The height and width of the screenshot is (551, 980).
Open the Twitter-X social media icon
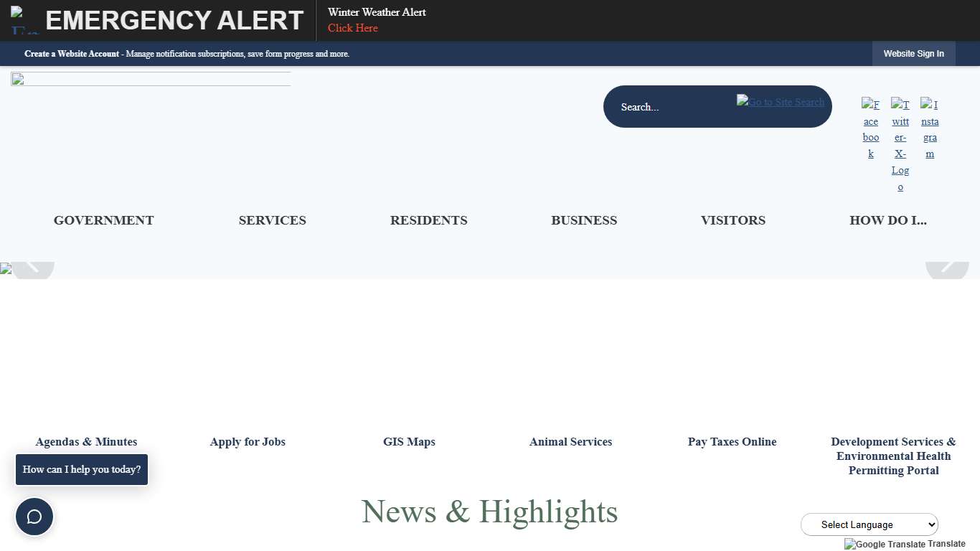click(x=900, y=143)
